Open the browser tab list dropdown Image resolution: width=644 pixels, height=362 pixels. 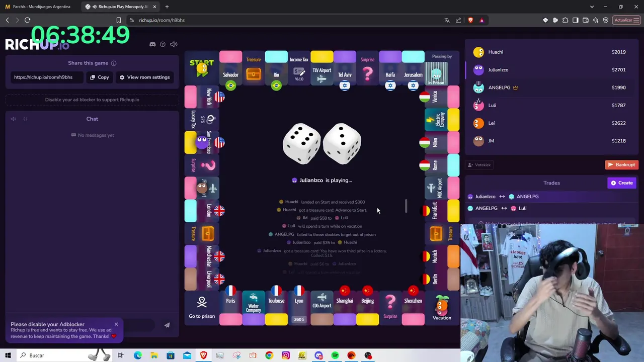tap(592, 7)
